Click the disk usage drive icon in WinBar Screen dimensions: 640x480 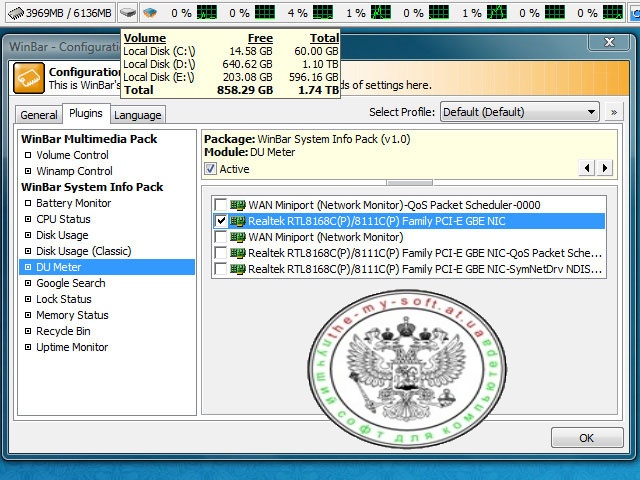point(127,13)
